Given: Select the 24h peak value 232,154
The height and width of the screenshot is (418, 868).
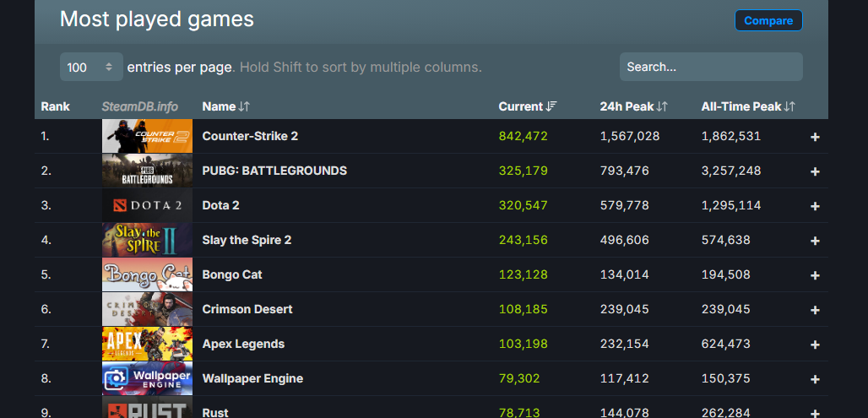Looking at the screenshot, I should click(x=625, y=344).
